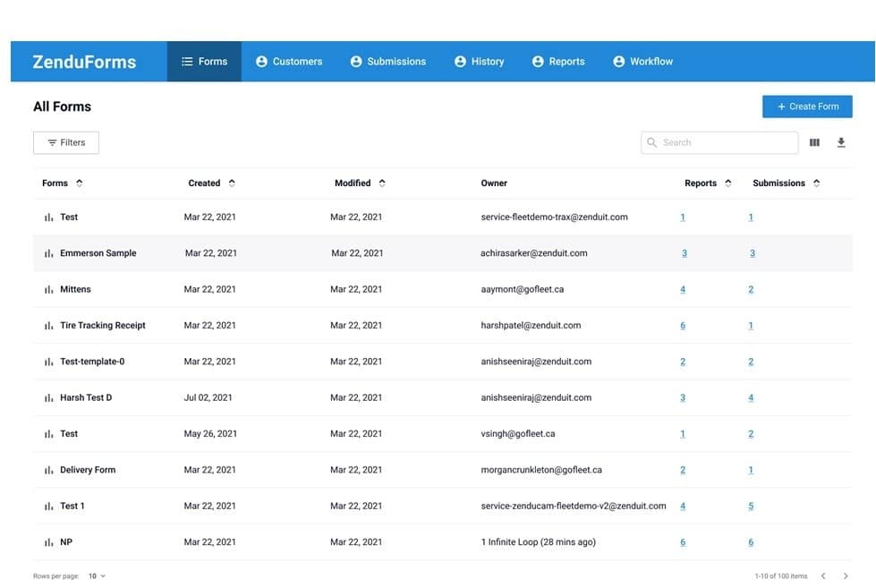Open reports count for Tire Tracking Receipt
876x588 pixels.
click(683, 325)
